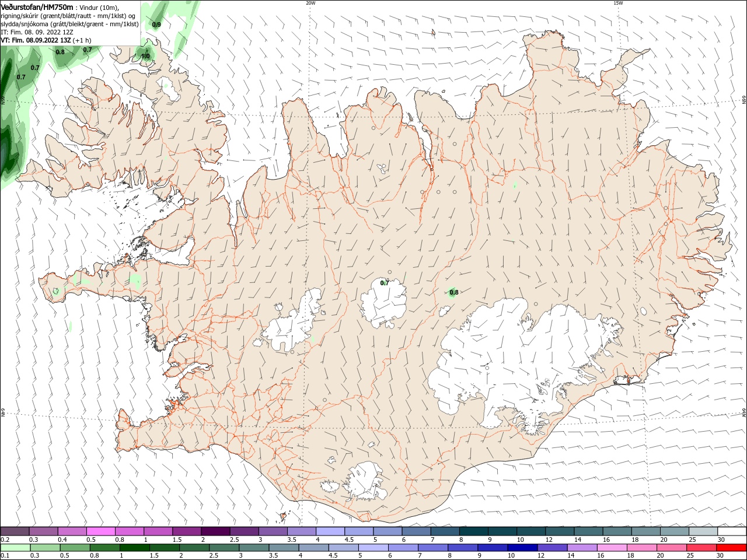The height and width of the screenshot is (560, 747).
Task: Select the 'IT: Fim. 08. 09. 2022 12Z' line
Action: coord(37,32)
